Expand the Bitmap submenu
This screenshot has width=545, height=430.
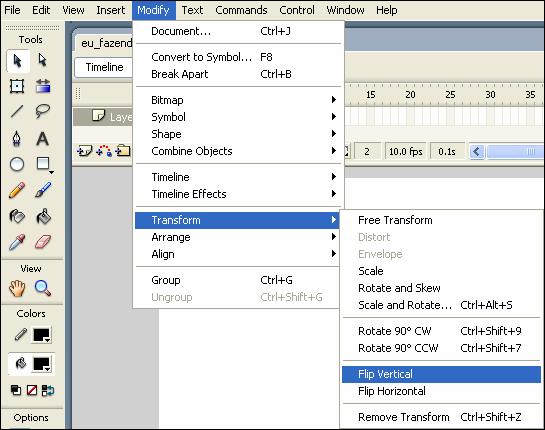237,100
